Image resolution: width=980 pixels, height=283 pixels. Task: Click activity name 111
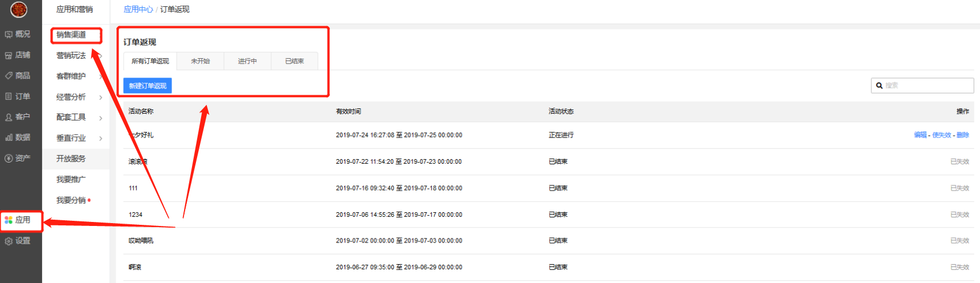click(x=133, y=188)
